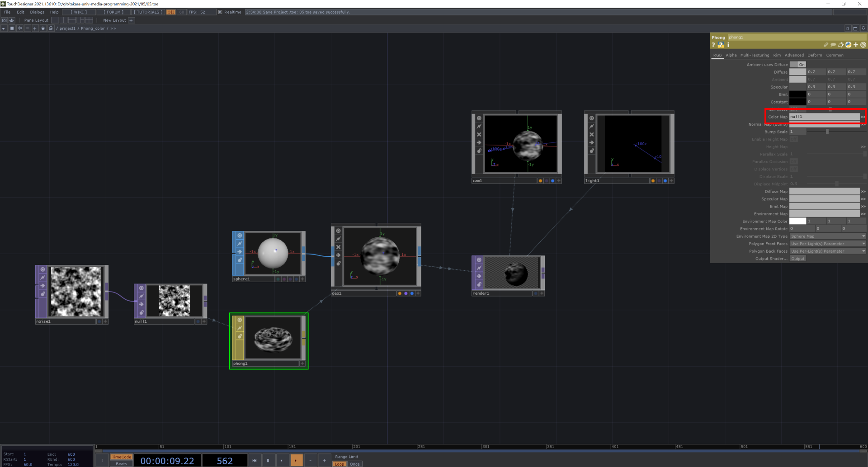The width and height of the screenshot is (868, 467).
Task: Toggle Ambient uses Diffuse switch
Action: [798, 65]
